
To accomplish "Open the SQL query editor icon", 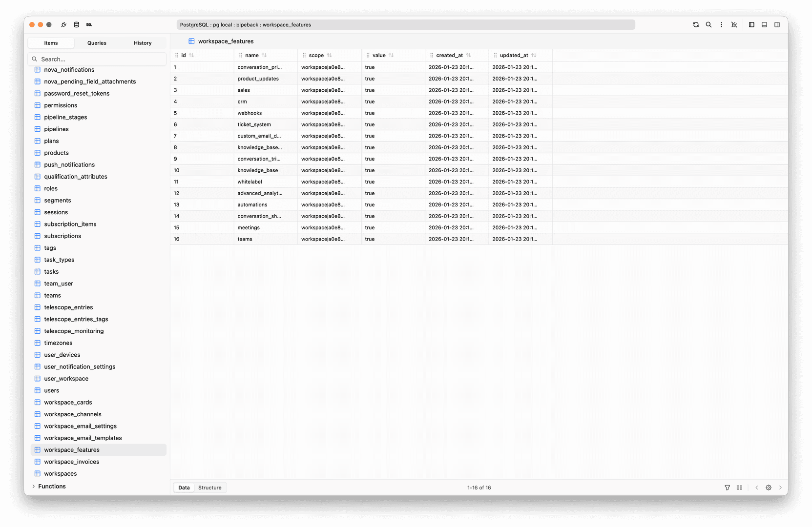I will tap(89, 25).
